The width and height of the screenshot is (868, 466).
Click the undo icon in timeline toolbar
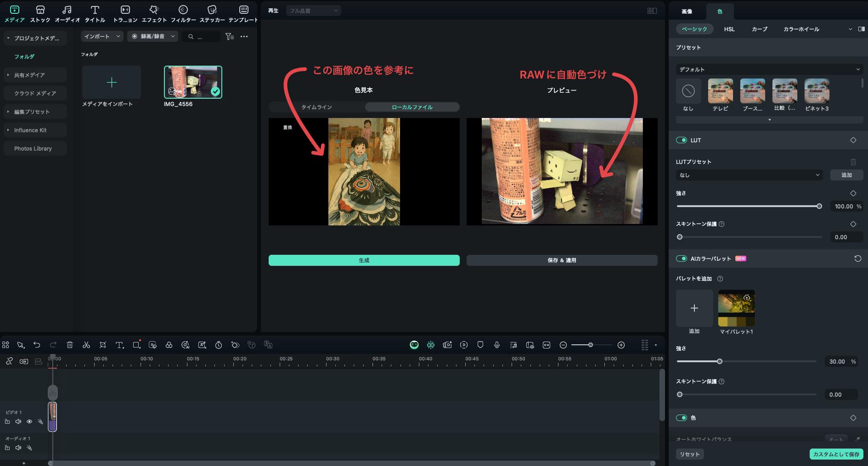[x=37, y=345]
